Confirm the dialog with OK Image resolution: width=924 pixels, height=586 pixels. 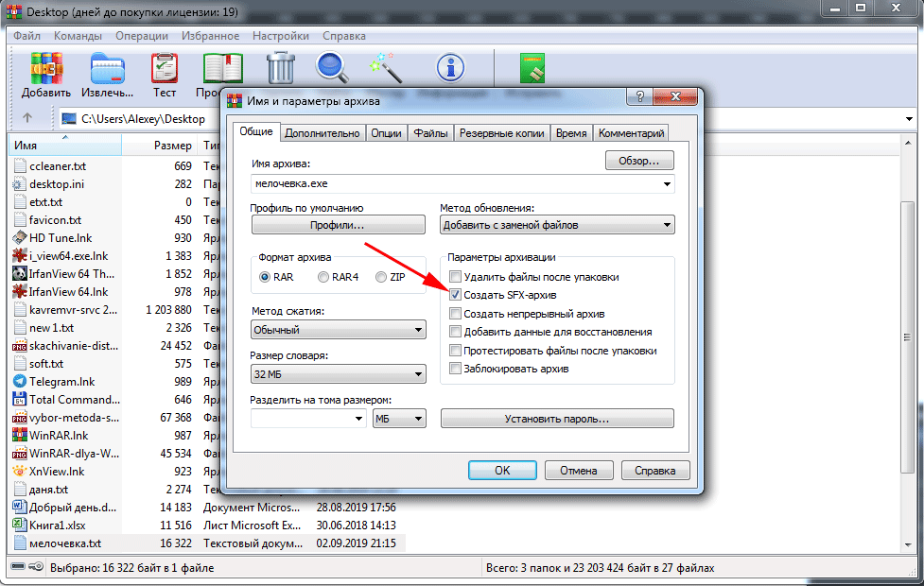pyautogui.click(x=502, y=470)
